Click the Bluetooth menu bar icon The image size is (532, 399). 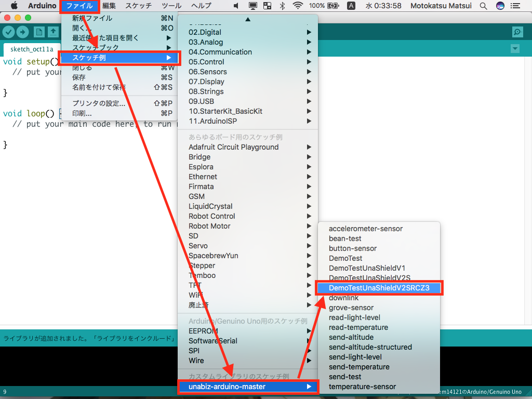coord(282,6)
